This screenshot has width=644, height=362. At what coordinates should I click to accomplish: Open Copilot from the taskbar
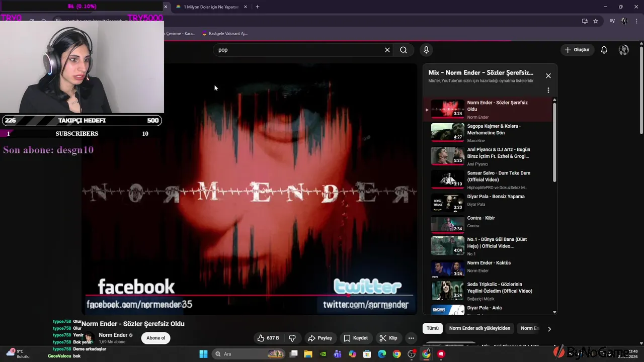point(352,354)
